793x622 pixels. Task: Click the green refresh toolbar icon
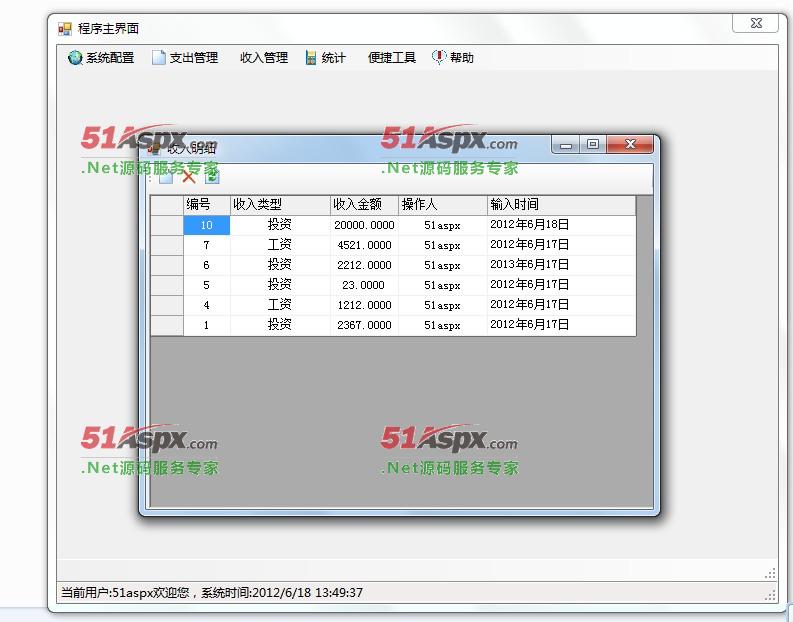click(x=212, y=176)
